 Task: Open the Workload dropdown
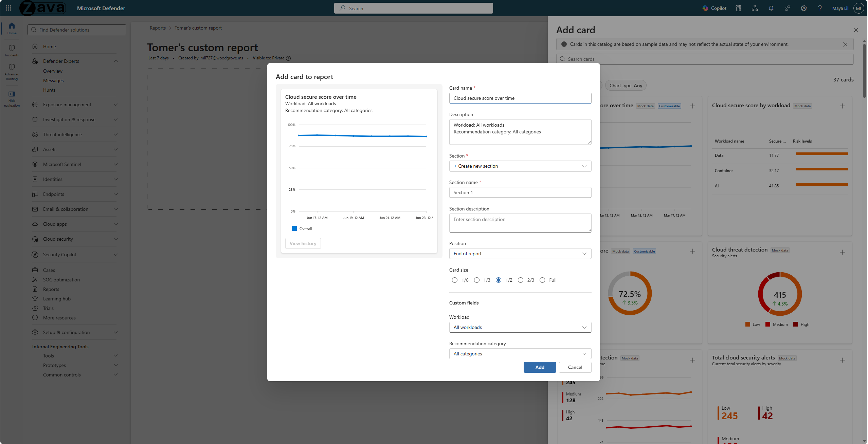tap(520, 327)
